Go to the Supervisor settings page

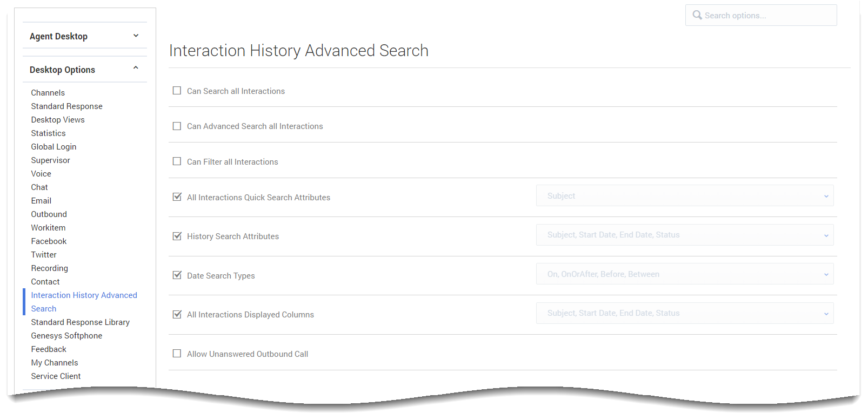(x=50, y=160)
